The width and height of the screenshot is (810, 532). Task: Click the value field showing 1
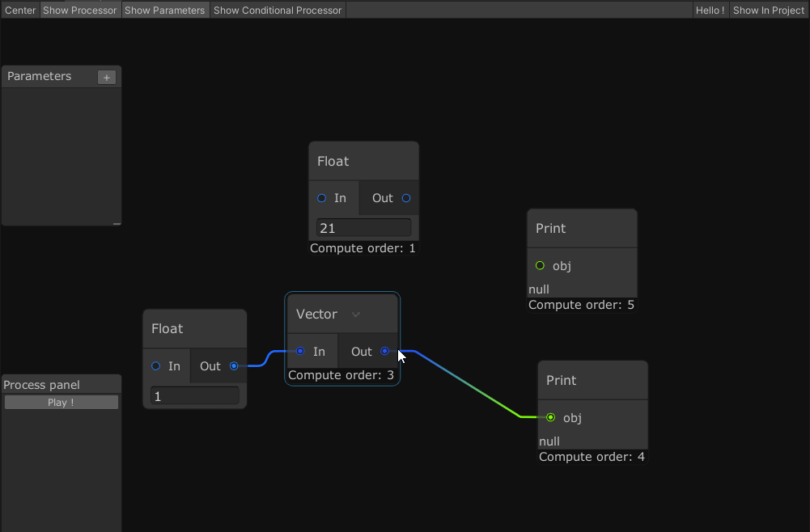pos(195,396)
